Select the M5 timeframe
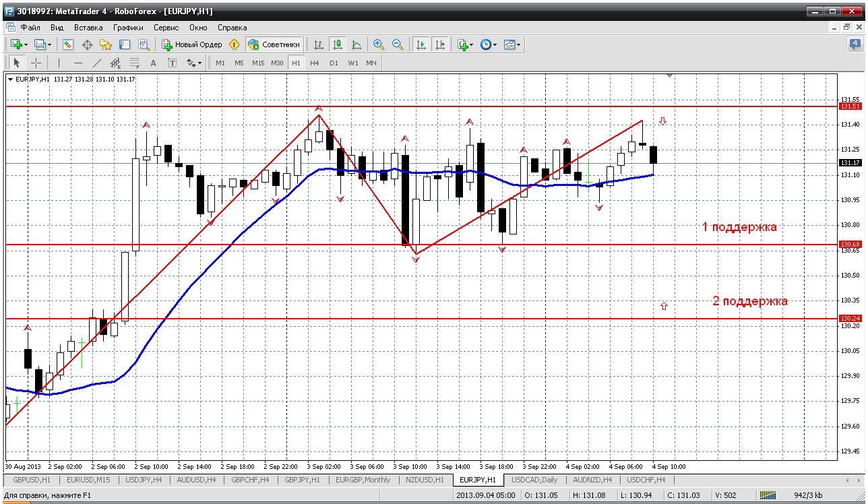Image resolution: width=868 pixels, height=504 pixels. pos(239,63)
